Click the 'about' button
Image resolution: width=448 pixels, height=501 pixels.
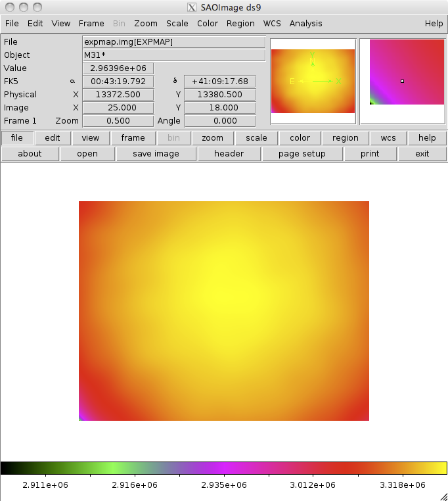coord(30,154)
